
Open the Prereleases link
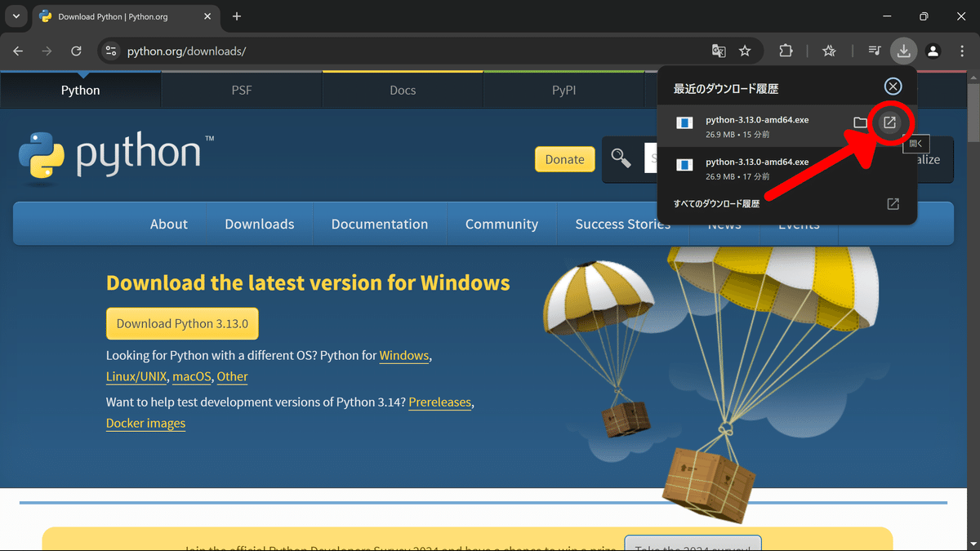pyautogui.click(x=440, y=402)
